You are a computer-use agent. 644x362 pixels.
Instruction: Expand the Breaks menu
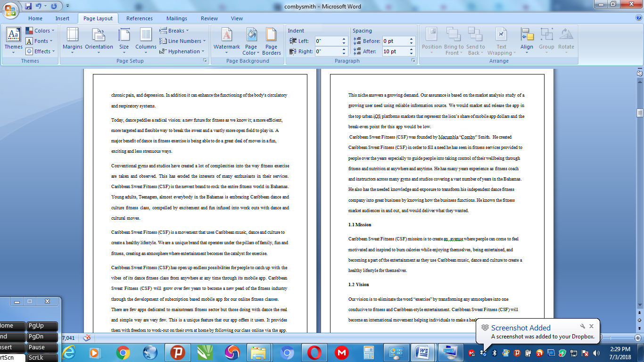pos(174,31)
